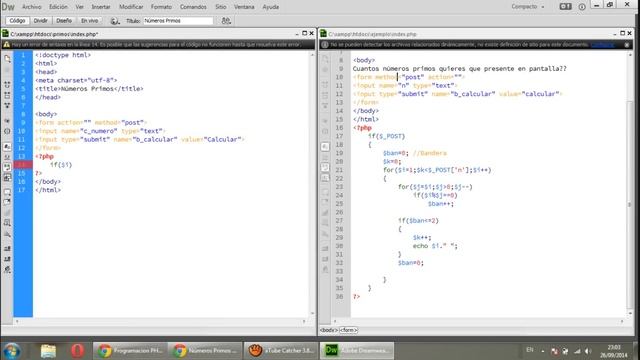This screenshot has width=640, height=360.
Task: Dismiss the right document info bar
Action: 627,45
